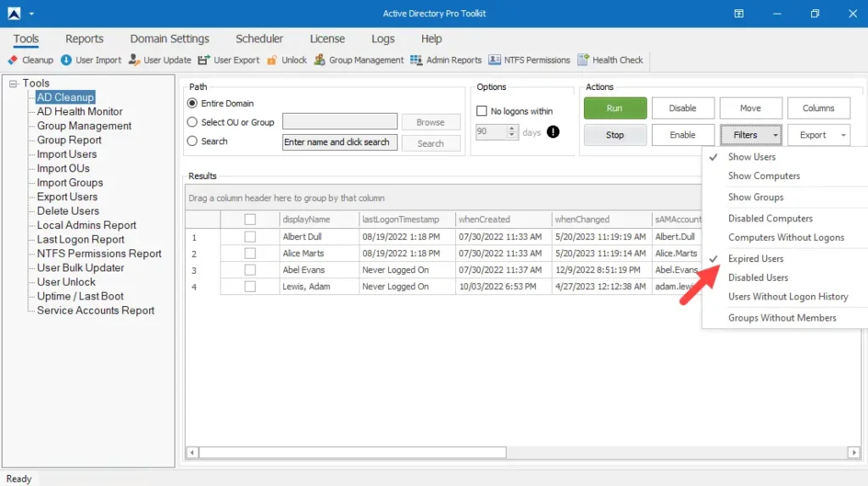Click the green Run button
Viewport: 868px width, 486px height.
pyautogui.click(x=615, y=108)
